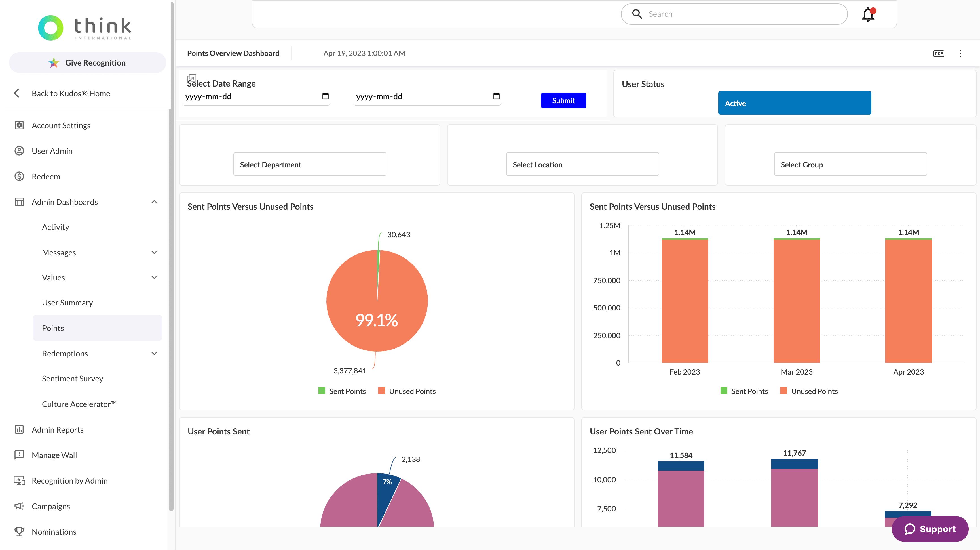The height and width of the screenshot is (550, 980).
Task: Export dashboard using PDF icon
Action: click(x=939, y=54)
